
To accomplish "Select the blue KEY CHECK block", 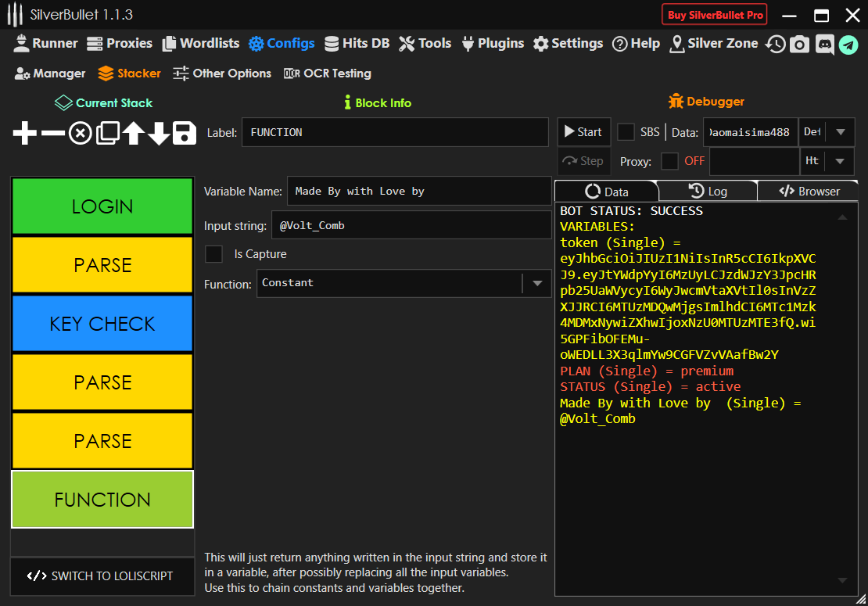I will 102,324.
